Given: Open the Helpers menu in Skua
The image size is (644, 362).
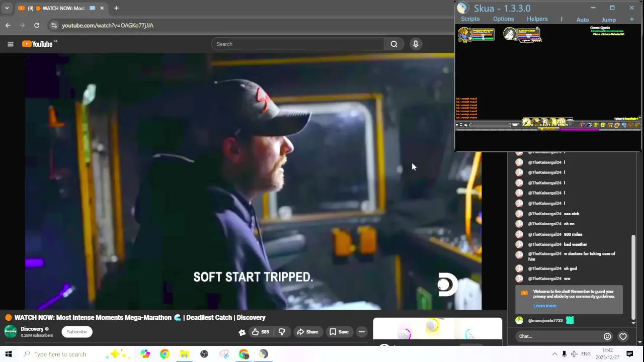Looking at the screenshot, I should 537,19.
